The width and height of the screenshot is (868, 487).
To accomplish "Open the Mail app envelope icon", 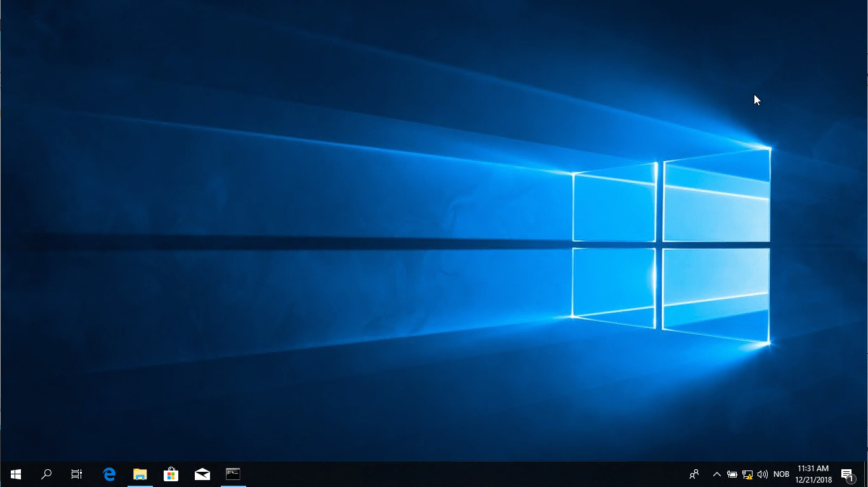I will pyautogui.click(x=202, y=474).
